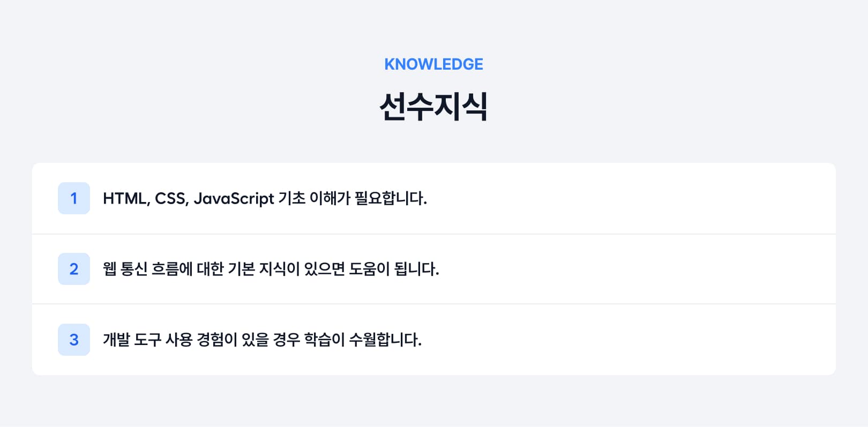Click 웹 통신 at start of second item
Viewport: 868px width, 427px height.
pyautogui.click(x=125, y=269)
